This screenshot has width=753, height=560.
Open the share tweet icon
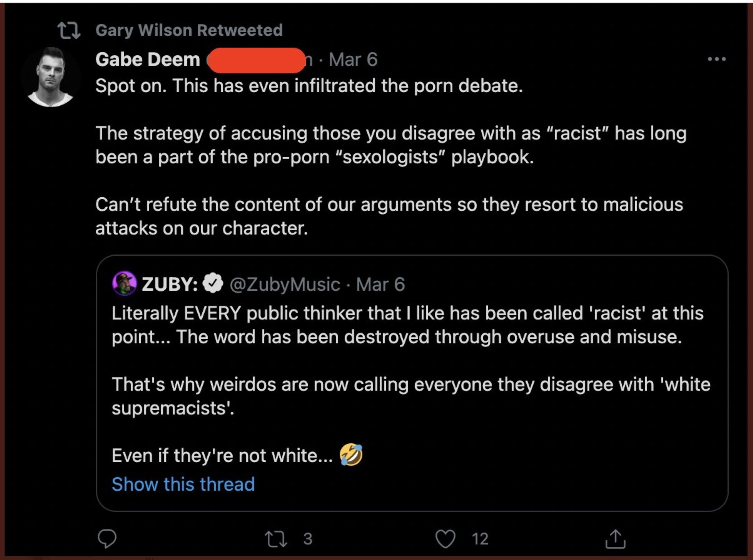pos(615,539)
